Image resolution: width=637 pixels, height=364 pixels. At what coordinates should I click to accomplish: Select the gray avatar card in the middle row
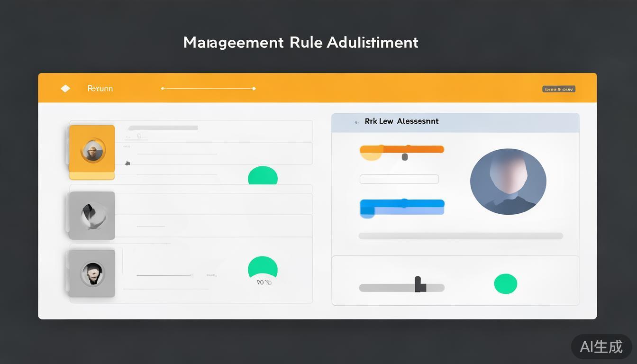(x=92, y=215)
